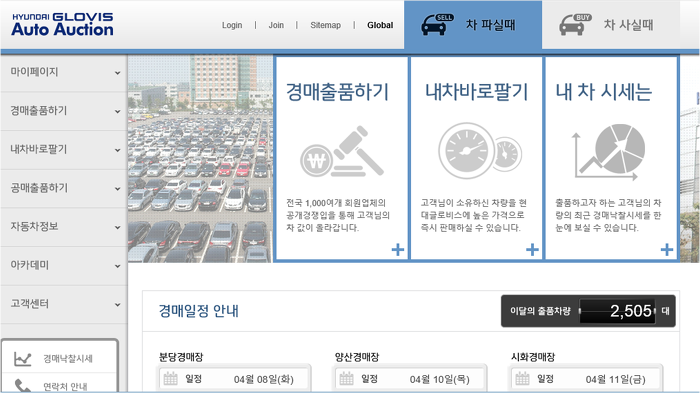Click the date 04월 11일(금)
Image resolution: width=700 pixels, height=393 pixels.
(616, 380)
